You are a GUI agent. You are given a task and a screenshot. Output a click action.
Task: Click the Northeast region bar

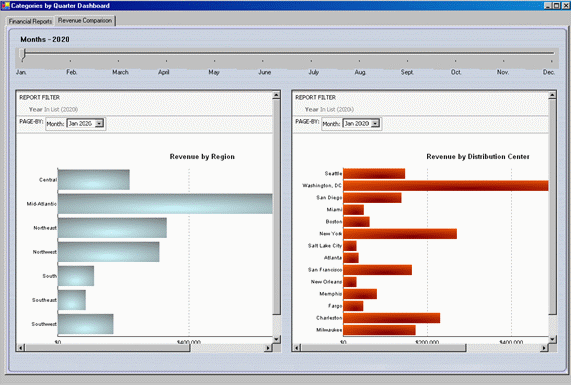pyautogui.click(x=112, y=228)
